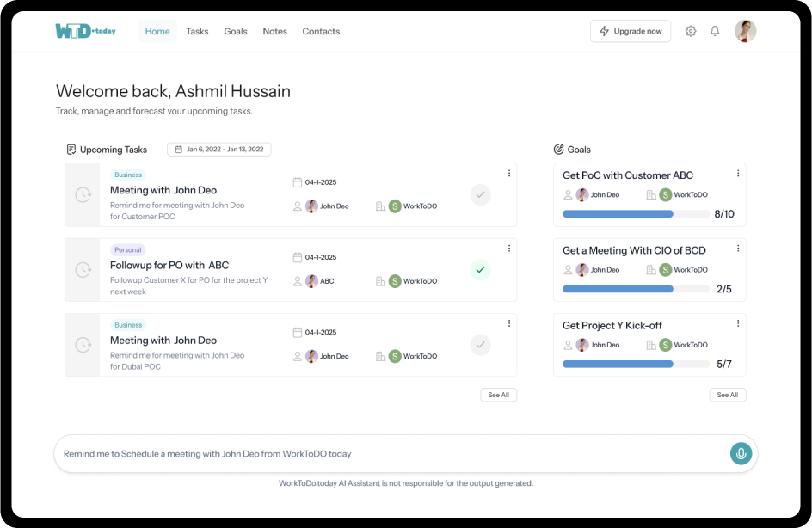The height and width of the screenshot is (528, 812).
Task: Open the date range picker Jan 6 – Jan 13
Action: coord(219,149)
